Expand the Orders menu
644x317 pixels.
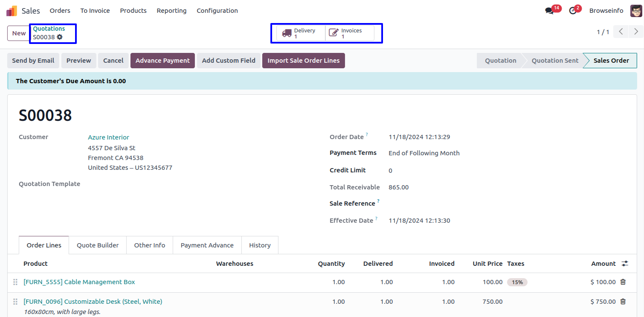click(x=60, y=11)
